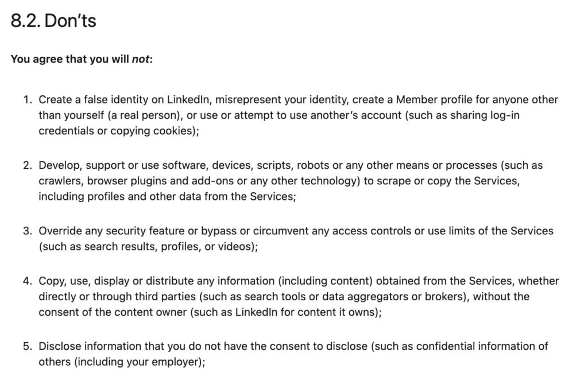Select list number 5 marker
Viewport: 588px width, 379px height.
coord(28,346)
